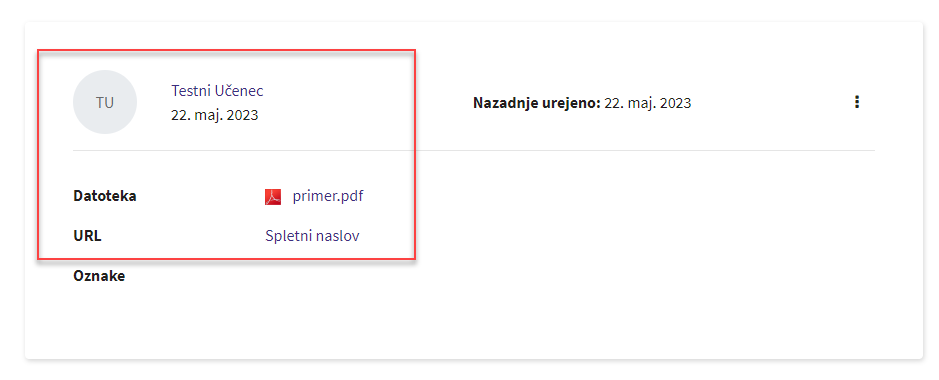The image size is (939, 380).
Task: Click the date below Testni Učenec
Action: (x=214, y=115)
